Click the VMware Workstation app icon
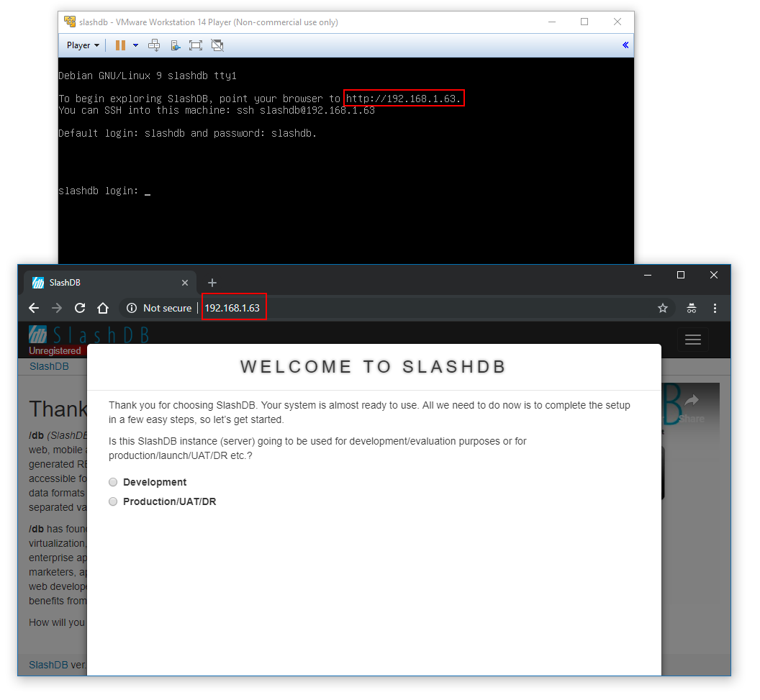 coord(70,22)
